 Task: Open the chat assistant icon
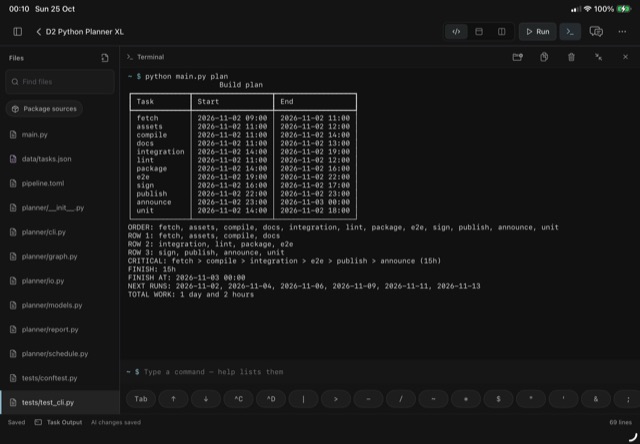point(596,32)
